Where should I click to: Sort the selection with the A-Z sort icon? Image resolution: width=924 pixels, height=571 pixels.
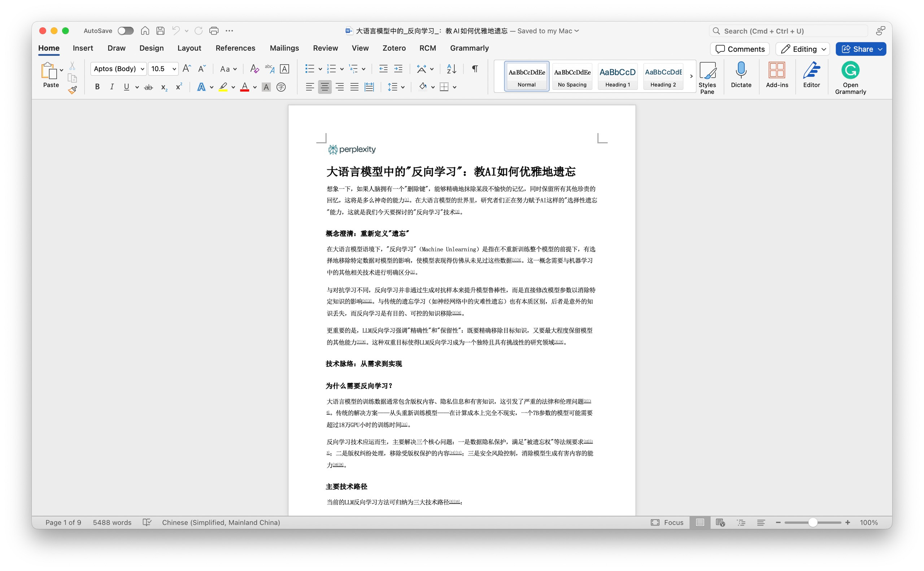[451, 69]
